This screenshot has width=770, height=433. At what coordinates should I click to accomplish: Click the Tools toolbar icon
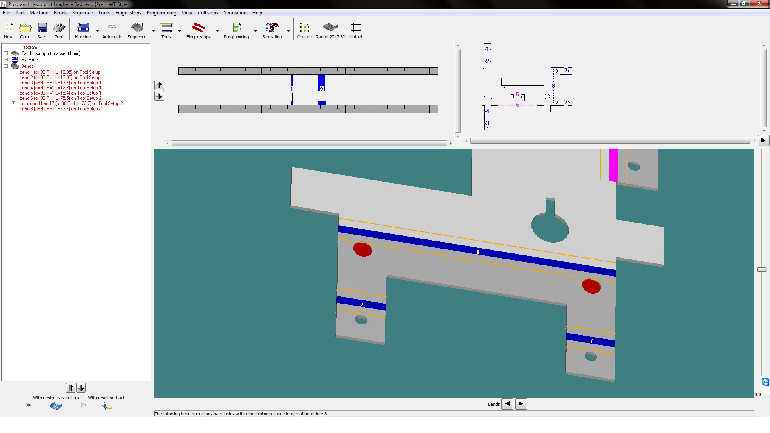166,27
